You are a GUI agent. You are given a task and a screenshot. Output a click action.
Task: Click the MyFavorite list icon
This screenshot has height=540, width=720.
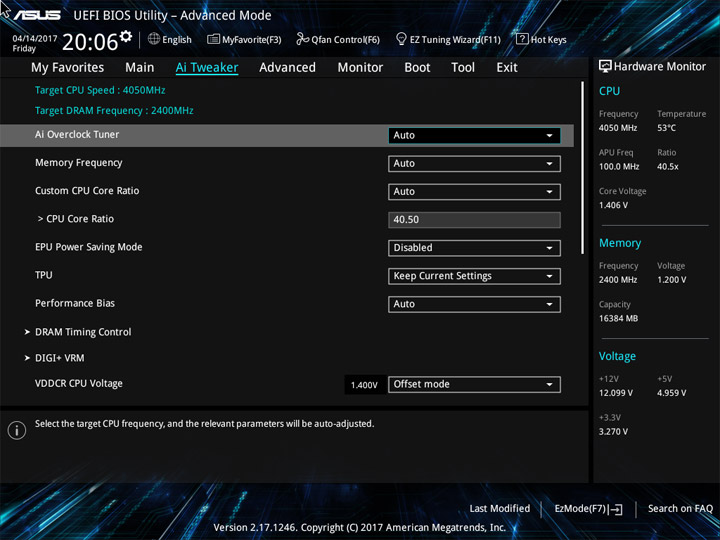pyautogui.click(x=213, y=39)
